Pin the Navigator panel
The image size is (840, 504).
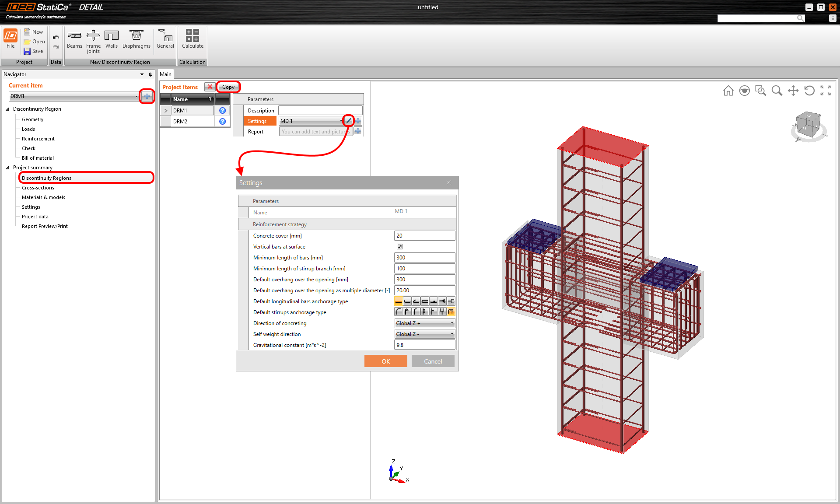coord(150,74)
